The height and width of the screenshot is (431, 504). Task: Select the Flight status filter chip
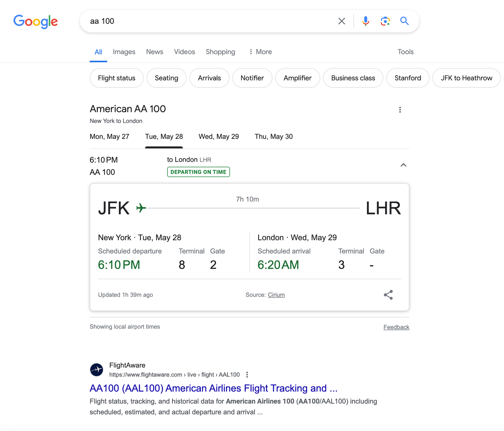pos(116,78)
